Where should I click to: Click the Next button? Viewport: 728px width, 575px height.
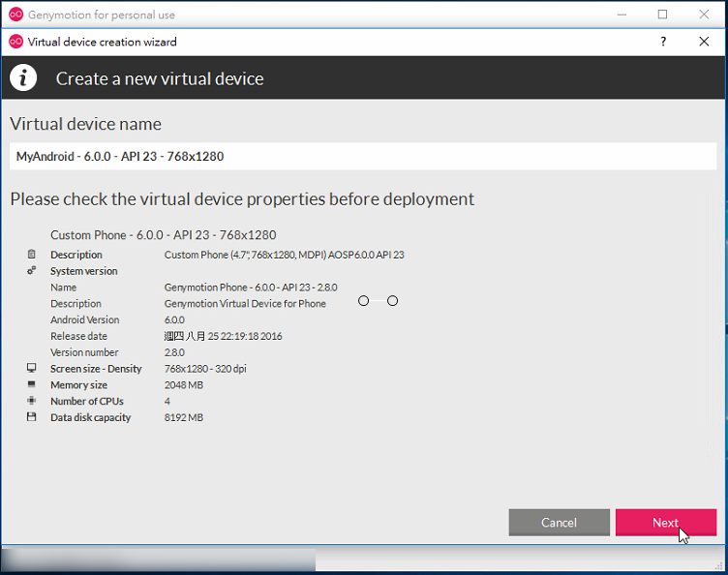[x=666, y=523]
